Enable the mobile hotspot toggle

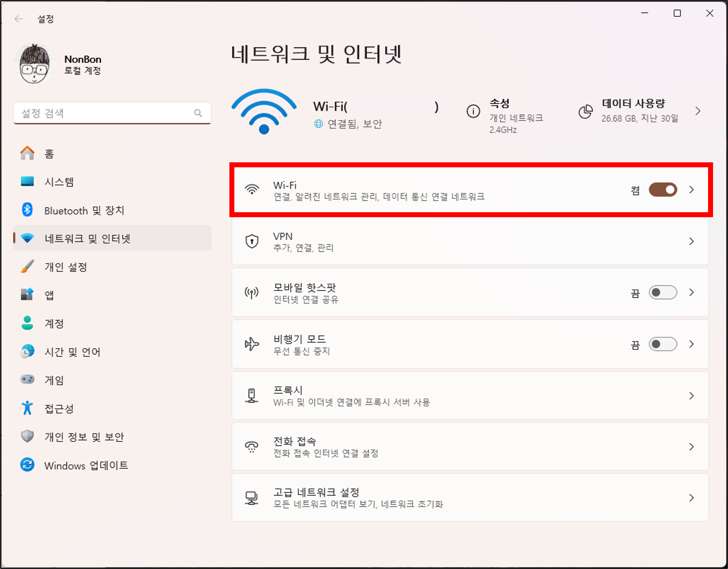pyautogui.click(x=663, y=293)
